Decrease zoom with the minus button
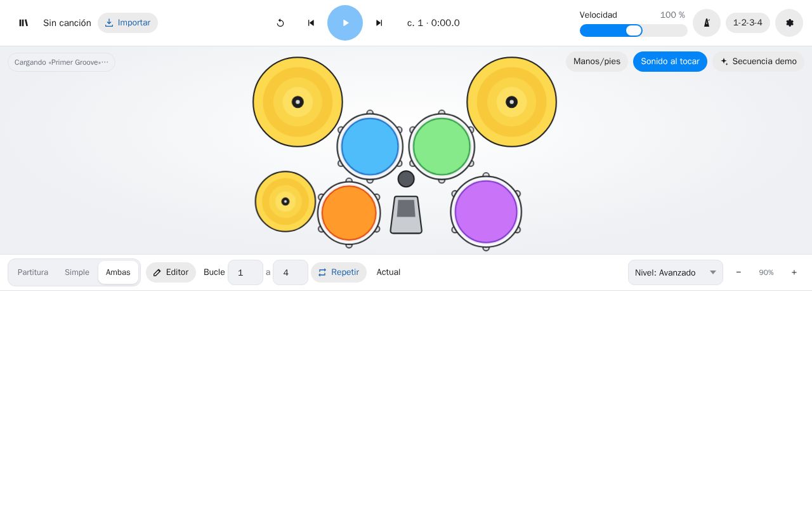The image size is (812, 508). [738, 272]
